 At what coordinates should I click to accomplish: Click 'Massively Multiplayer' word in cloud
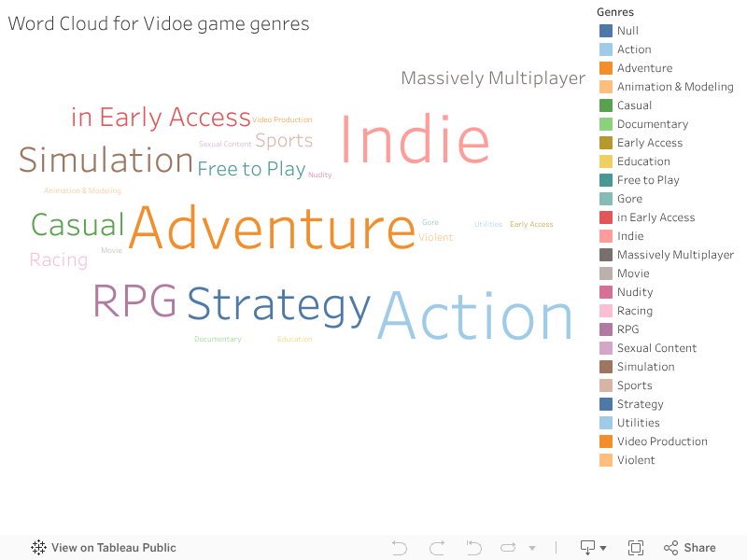(x=493, y=78)
